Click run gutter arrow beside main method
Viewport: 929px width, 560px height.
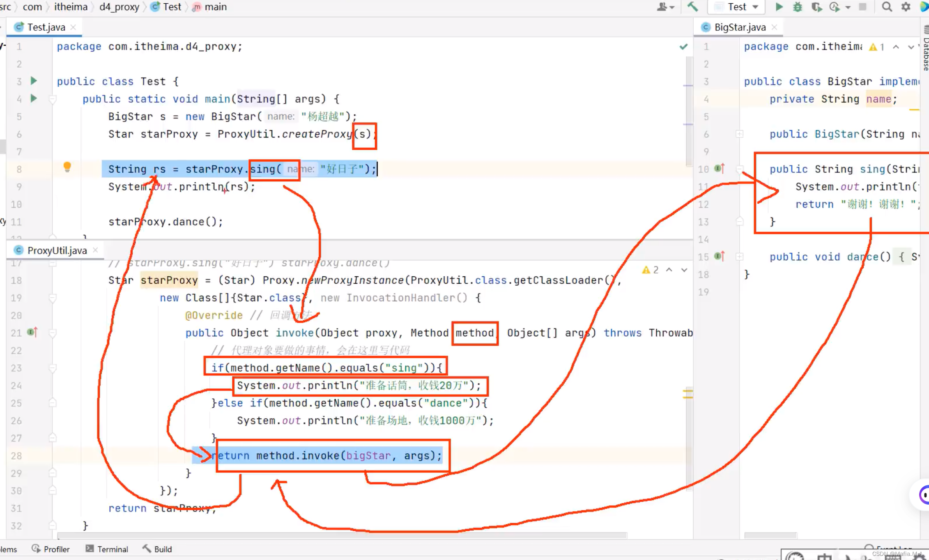(34, 98)
